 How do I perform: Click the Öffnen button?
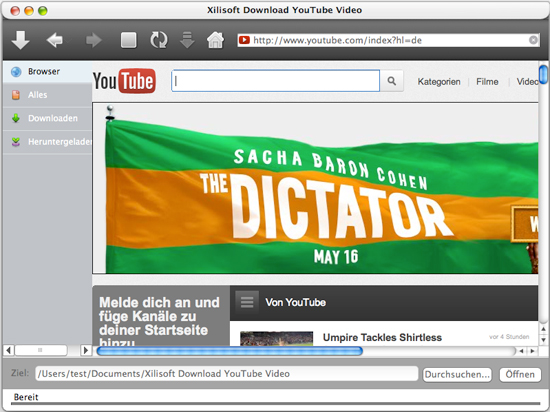click(520, 374)
